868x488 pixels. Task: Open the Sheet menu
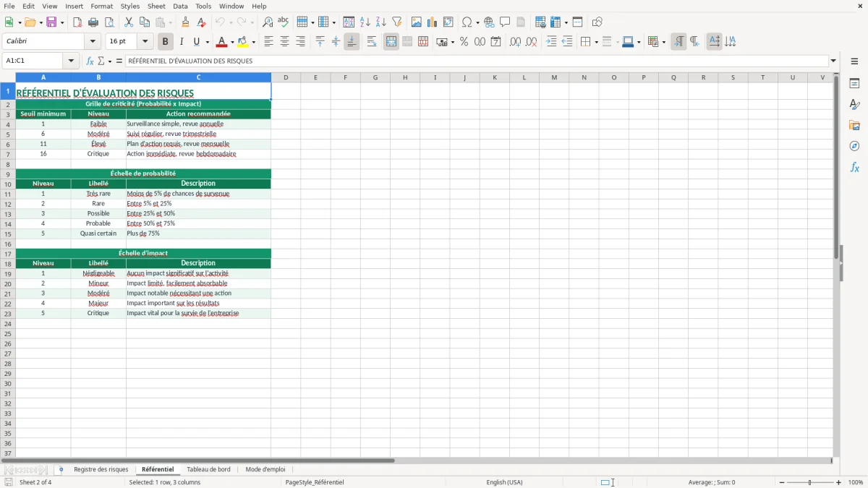coord(156,6)
